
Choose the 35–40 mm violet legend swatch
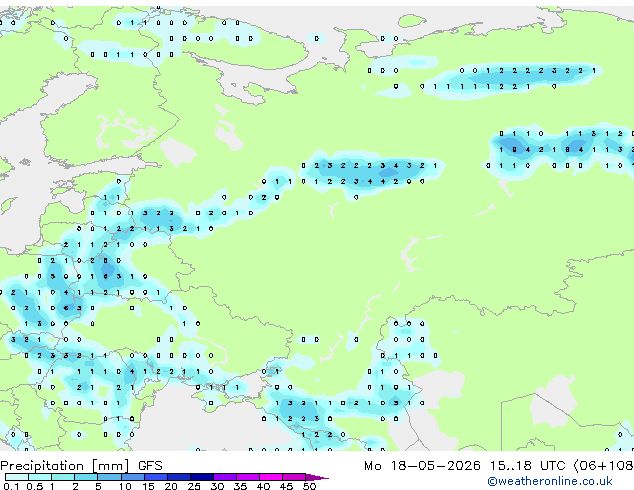tap(248, 477)
